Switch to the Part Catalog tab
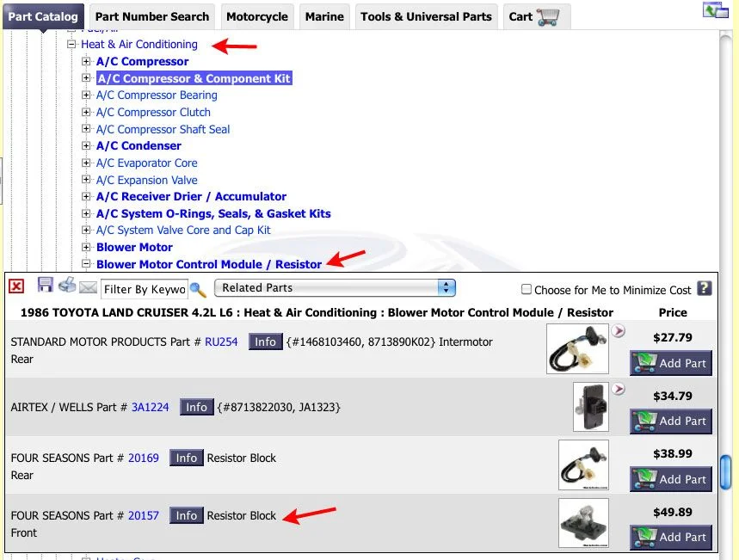Viewport: 739px width, 560px height. pos(43,16)
